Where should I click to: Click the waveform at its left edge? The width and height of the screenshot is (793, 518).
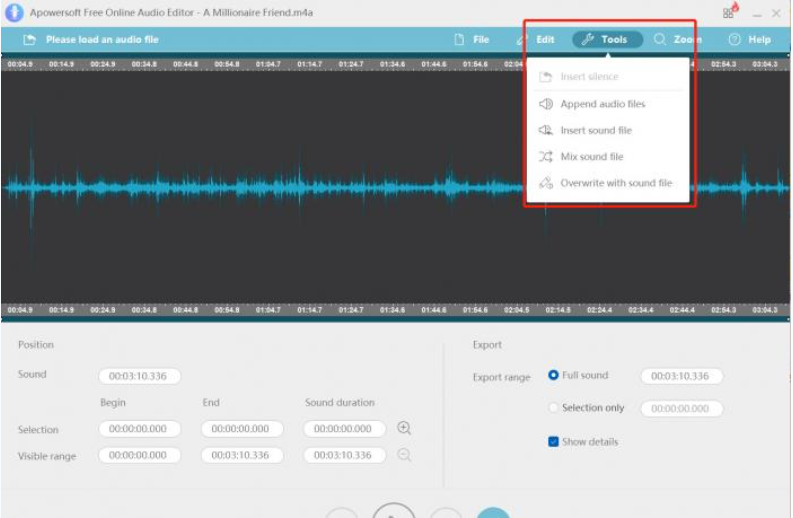click(x=5, y=188)
